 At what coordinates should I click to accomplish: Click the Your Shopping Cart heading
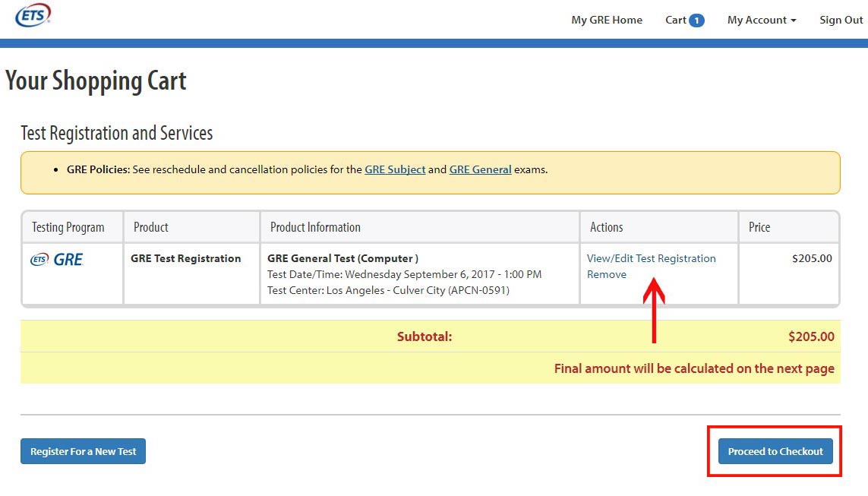96,81
